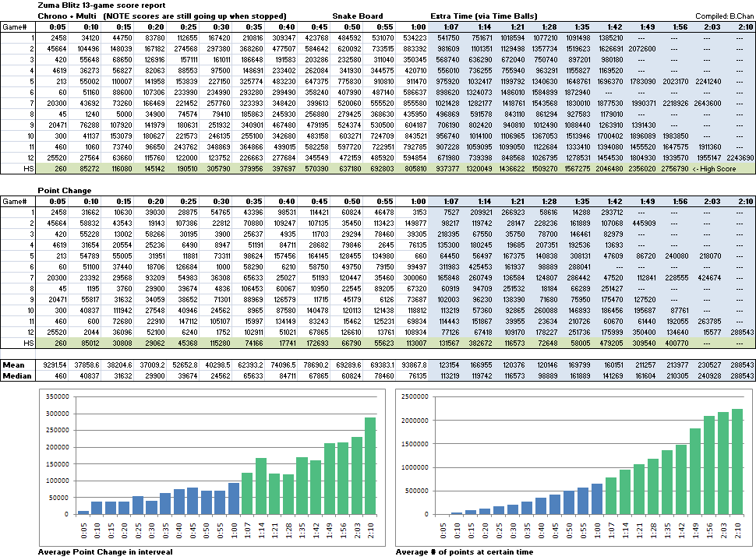The width and height of the screenshot is (756, 560).
Task: Click the 'Average Point Change in interveal' caption
Action: point(105,551)
